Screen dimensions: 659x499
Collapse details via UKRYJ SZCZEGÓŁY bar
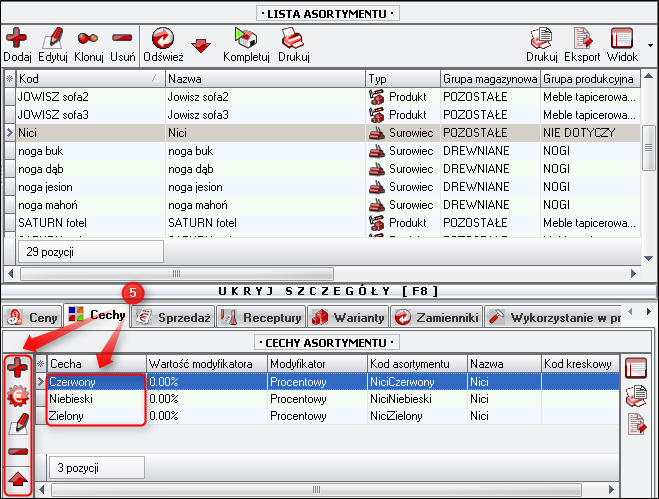coord(329,290)
